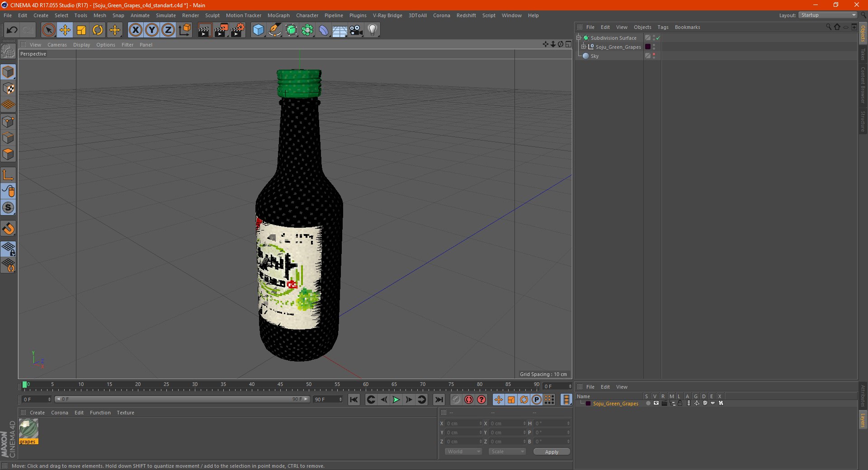Activate the Move tool in toolbar
The image size is (868, 470).
pyautogui.click(x=65, y=30)
